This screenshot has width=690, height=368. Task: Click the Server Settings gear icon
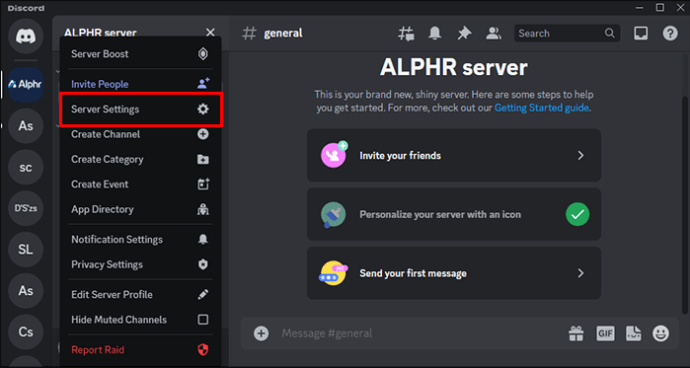pyautogui.click(x=203, y=109)
